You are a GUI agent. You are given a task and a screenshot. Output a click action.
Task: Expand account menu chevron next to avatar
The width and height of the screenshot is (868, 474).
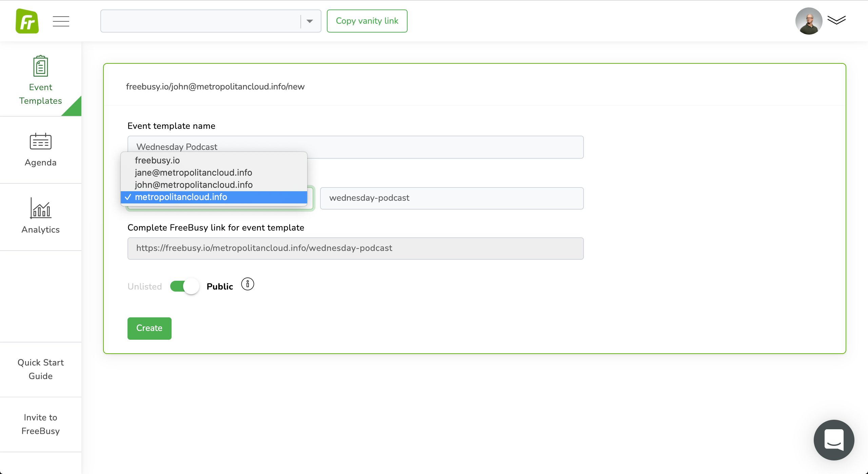coord(836,20)
